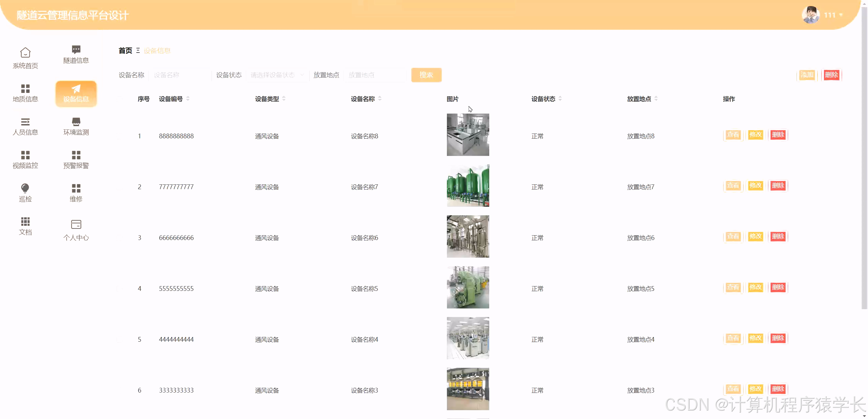Screen dimensions: 868x419
Task: Open 隧道信息 chat bubble icon
Action: (x=76, y=50)
